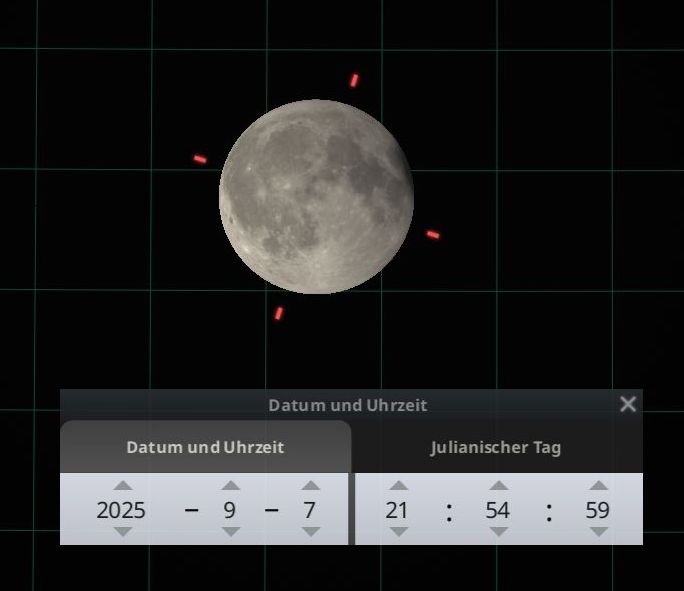Image resolution: width=684 pixels, height=591 pixels.
Task: Step the minutes down by one
Action: click(498, 532)
